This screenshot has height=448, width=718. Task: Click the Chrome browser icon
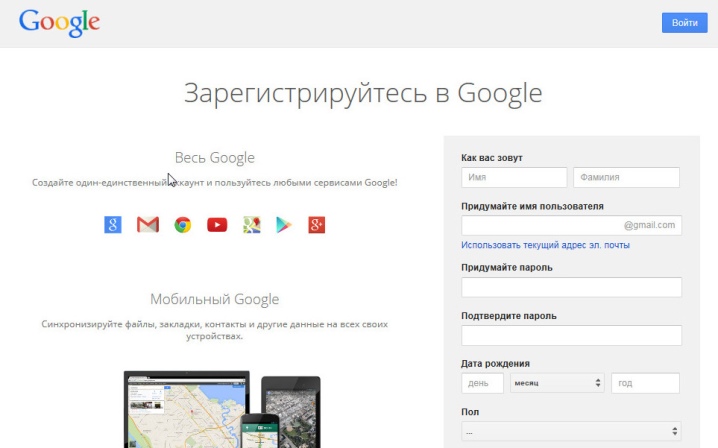[182, 225]
